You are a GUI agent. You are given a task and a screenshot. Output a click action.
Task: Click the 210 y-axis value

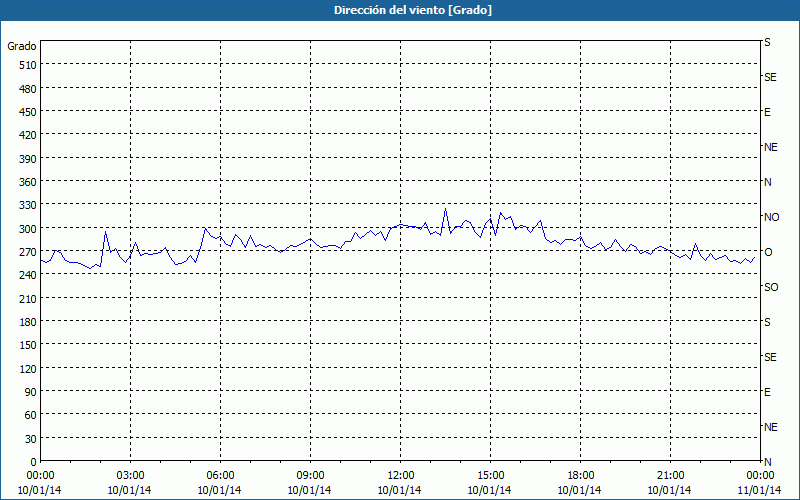(x=28, y=298)
